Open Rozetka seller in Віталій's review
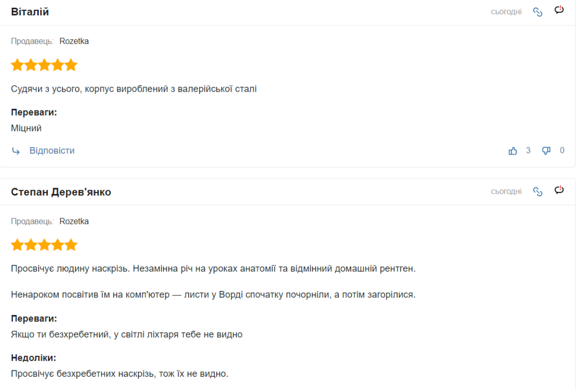Viewport: 588px width, 392px height. click(74, 41)
